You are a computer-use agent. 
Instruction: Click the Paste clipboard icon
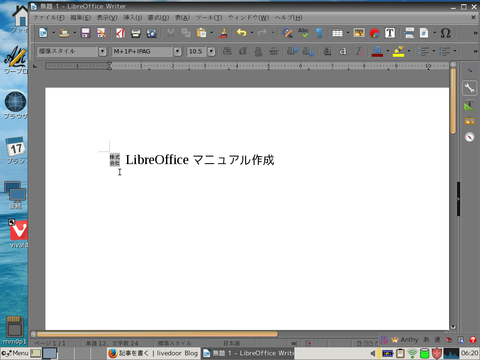pos(201,33)
